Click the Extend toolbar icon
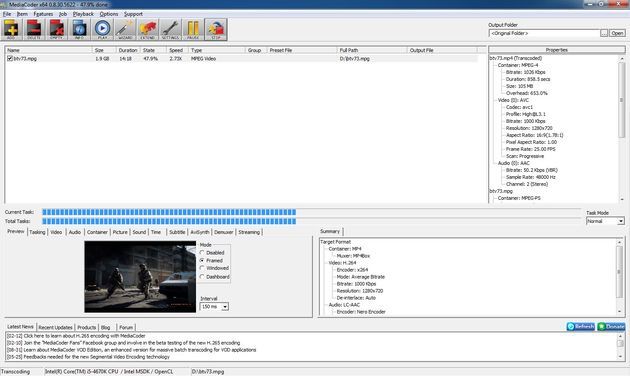Viewport: 630px width, 376px height. (x=148, y=29)
